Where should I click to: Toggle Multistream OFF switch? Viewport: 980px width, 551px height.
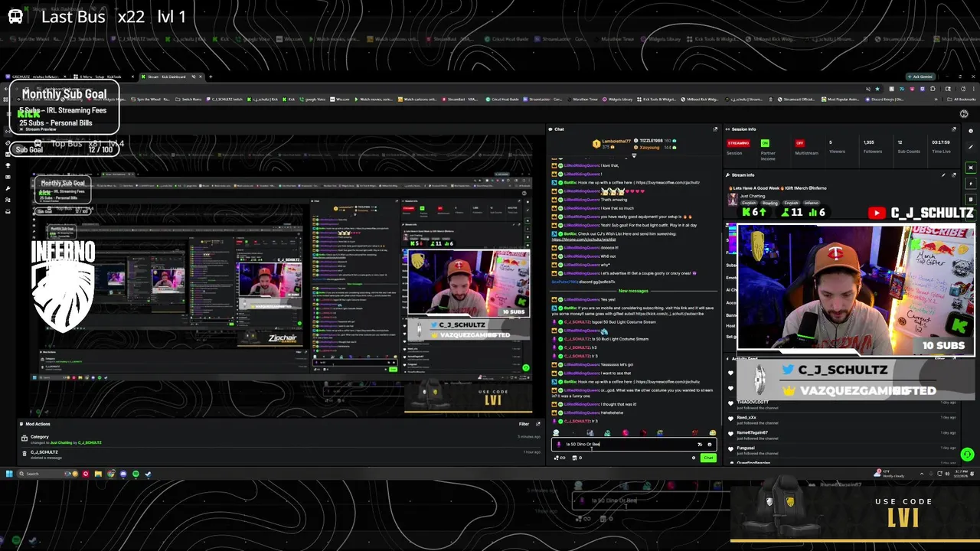coord(800,143)
